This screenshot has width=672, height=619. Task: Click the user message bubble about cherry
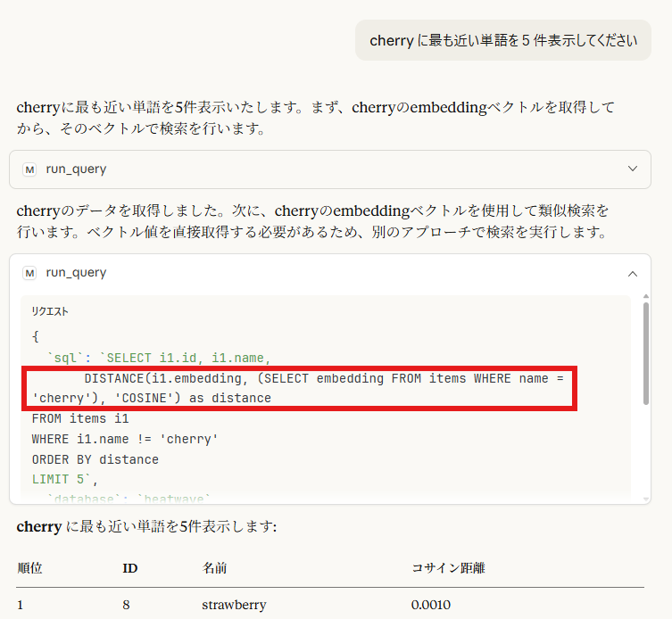[x=503, y=40]
